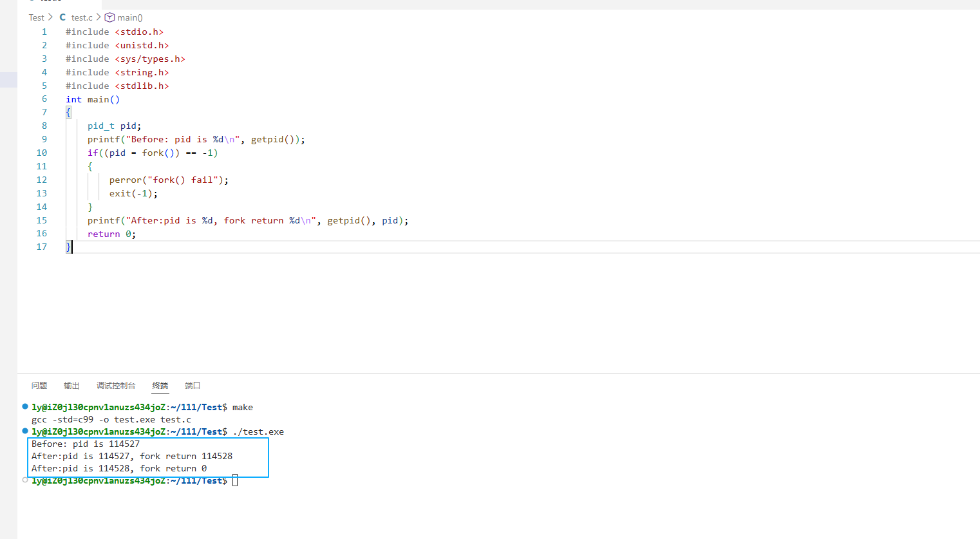Click the main() symbol breadcrumb
This screenshot has width=980, height=539.
click(130, 17)
